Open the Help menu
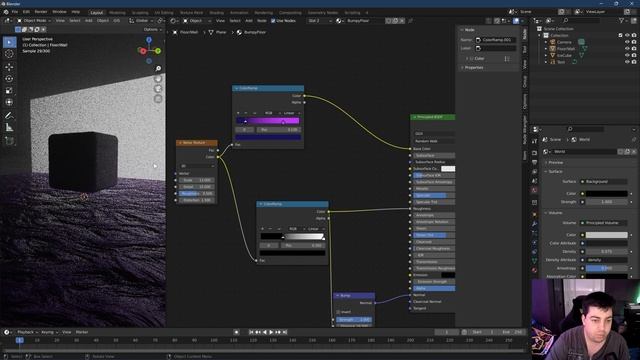The image size is (640, 360). click(76, 12)
